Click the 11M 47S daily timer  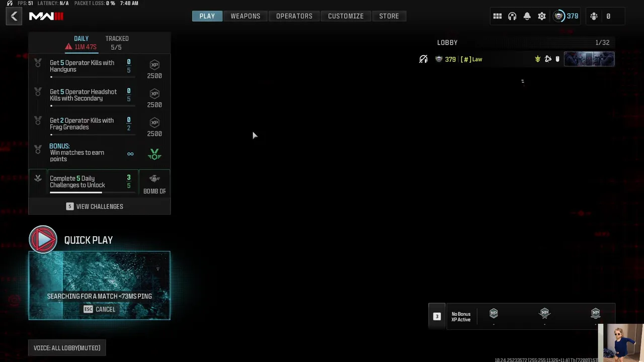tap(86, 47)
